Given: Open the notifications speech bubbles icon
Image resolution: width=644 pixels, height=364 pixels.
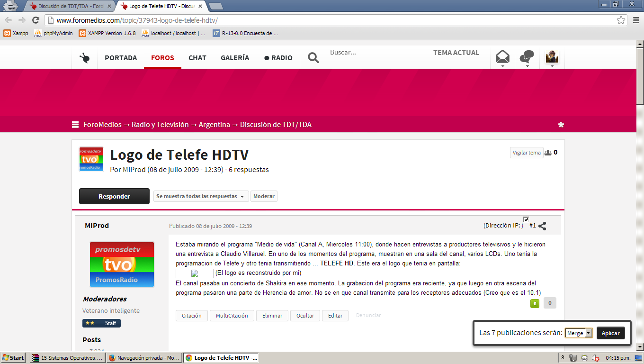Looking at the screenshot, I should (527, 57).
